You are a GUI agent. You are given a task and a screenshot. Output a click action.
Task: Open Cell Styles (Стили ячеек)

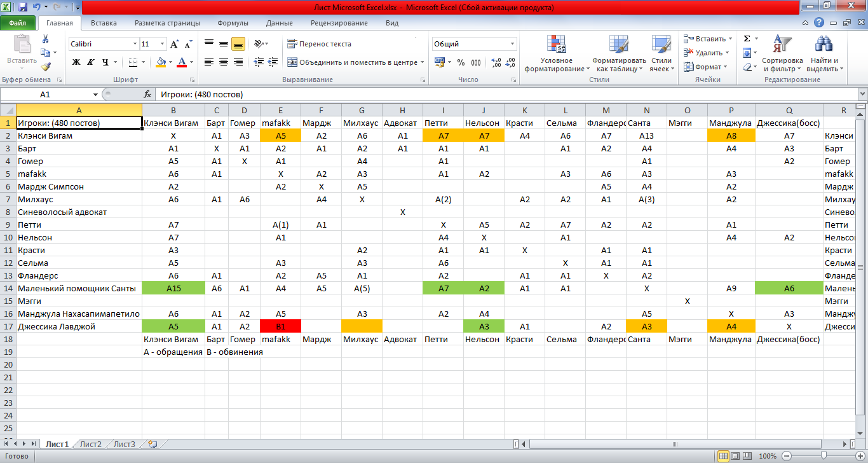661,53
